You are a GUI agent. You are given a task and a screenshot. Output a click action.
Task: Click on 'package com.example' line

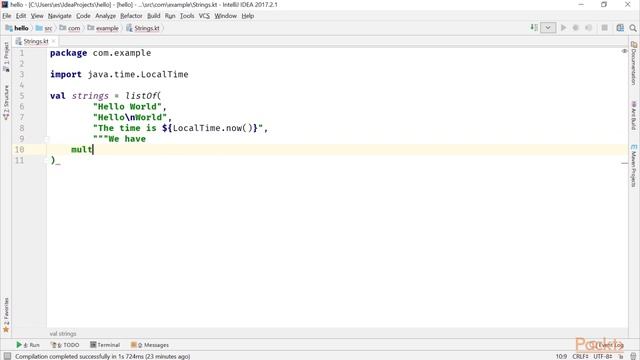100,53
